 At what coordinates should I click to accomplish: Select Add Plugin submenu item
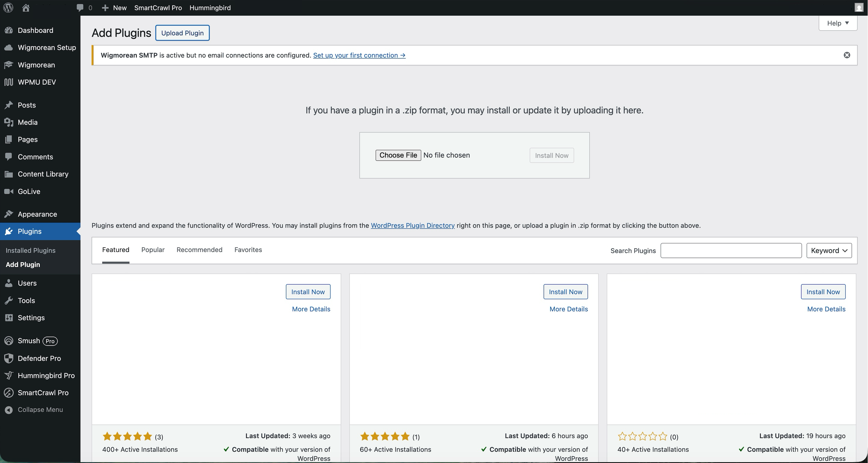pos(23,265)
